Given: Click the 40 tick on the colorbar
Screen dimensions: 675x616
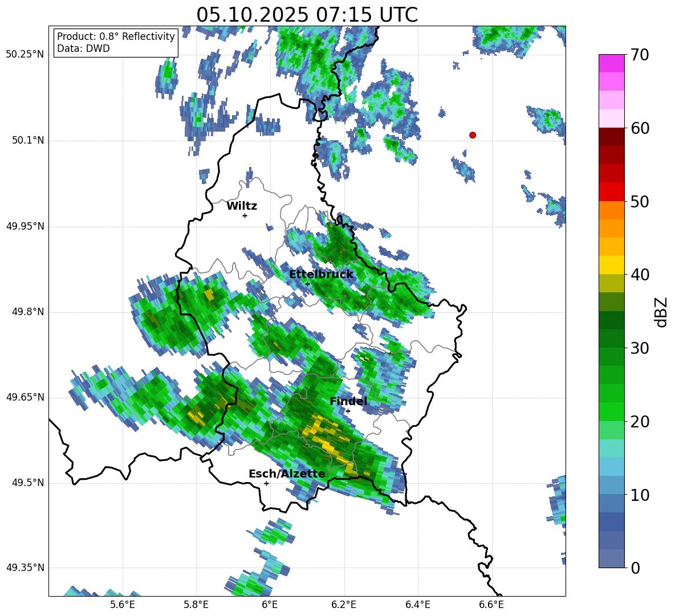Looking at the screenshot, I should coord(640,275).
